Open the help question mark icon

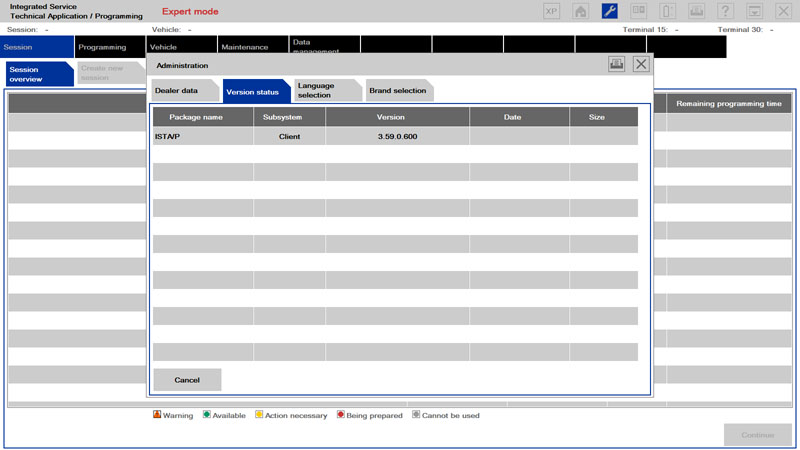click(726, 11)
